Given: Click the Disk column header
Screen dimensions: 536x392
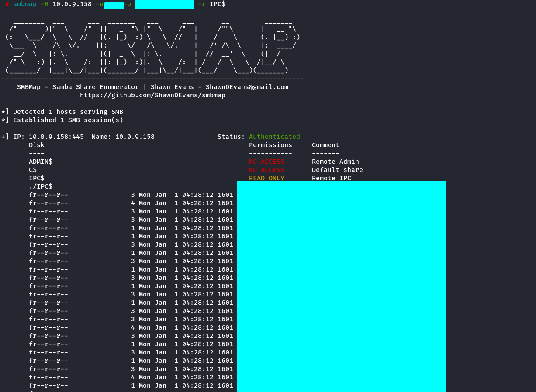Looking at the screenshot, I should click(x=37, y=145).
